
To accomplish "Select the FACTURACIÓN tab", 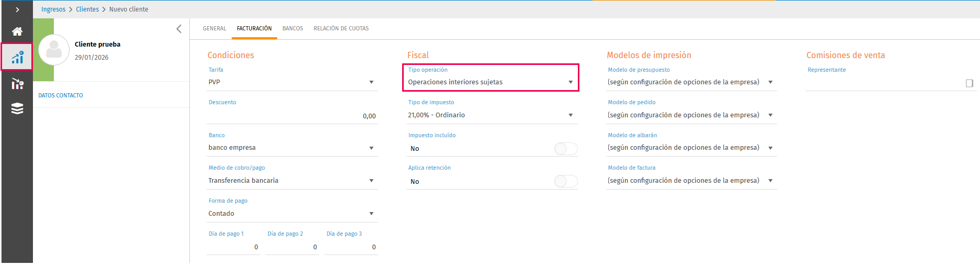I will click(254, 28).
